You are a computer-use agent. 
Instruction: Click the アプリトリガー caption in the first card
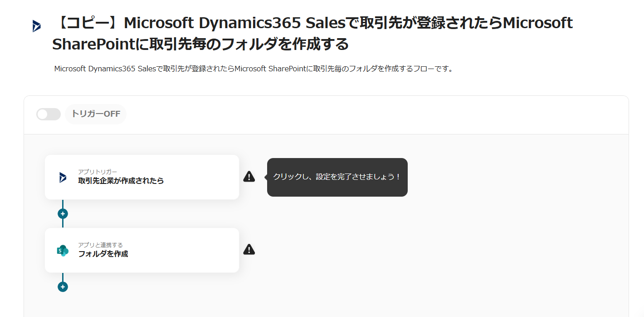tap(98, 172)
